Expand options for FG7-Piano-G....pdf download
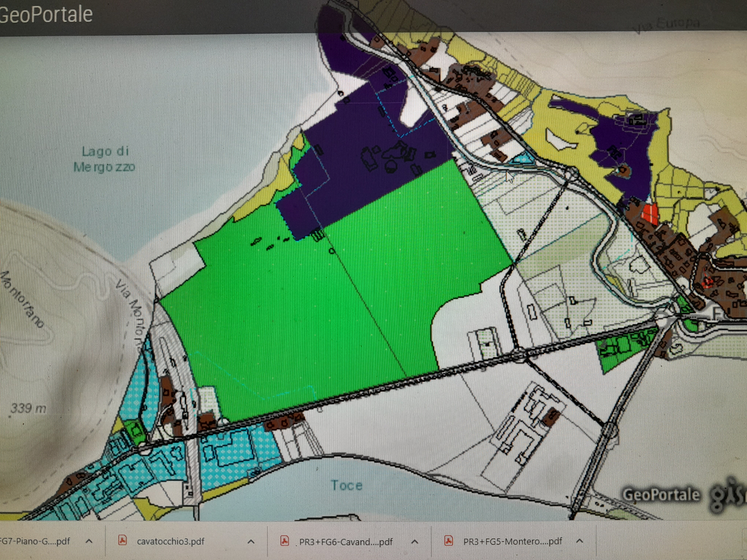The image size is (747, 560). click(x=89, y=542)
